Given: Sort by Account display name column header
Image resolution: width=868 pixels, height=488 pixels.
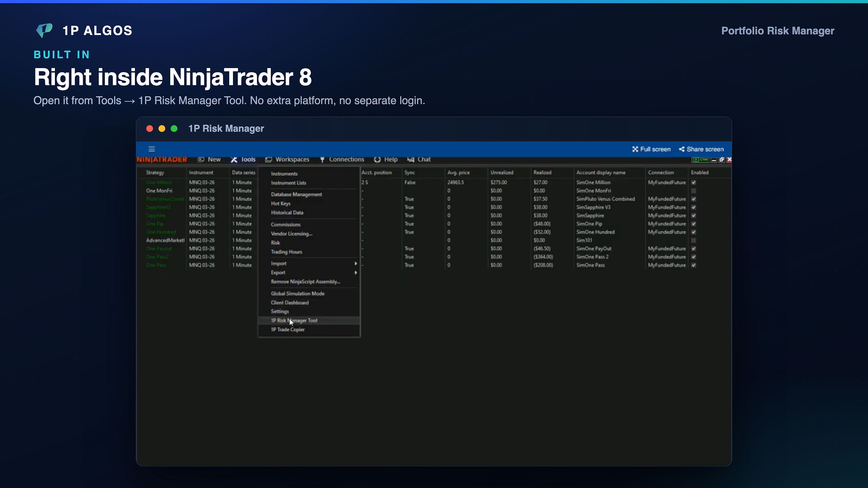Looking at the screenshot, I should pos(601,172).
